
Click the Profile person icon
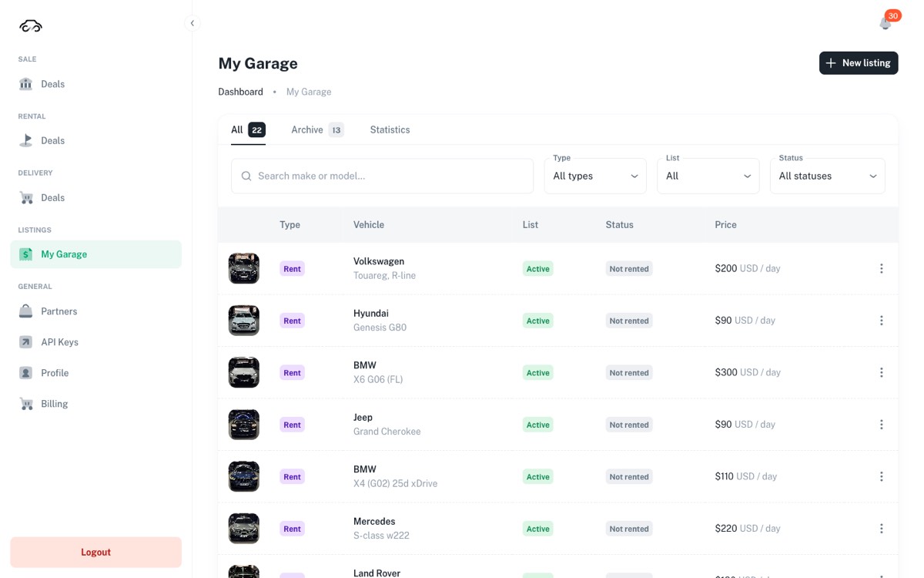[26, 373]
